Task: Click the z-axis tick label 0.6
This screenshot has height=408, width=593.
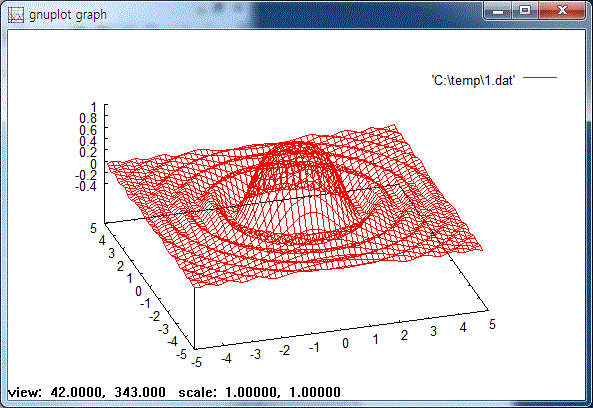Action: [x=88, y=130]
